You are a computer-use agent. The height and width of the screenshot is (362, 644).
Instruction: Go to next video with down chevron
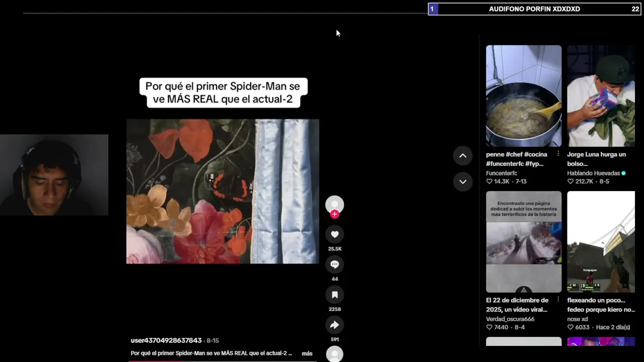(463, 182)
